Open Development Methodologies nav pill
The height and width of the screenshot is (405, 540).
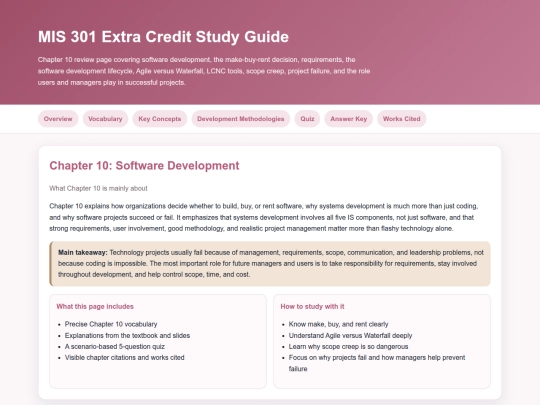[x=240, y=119]
